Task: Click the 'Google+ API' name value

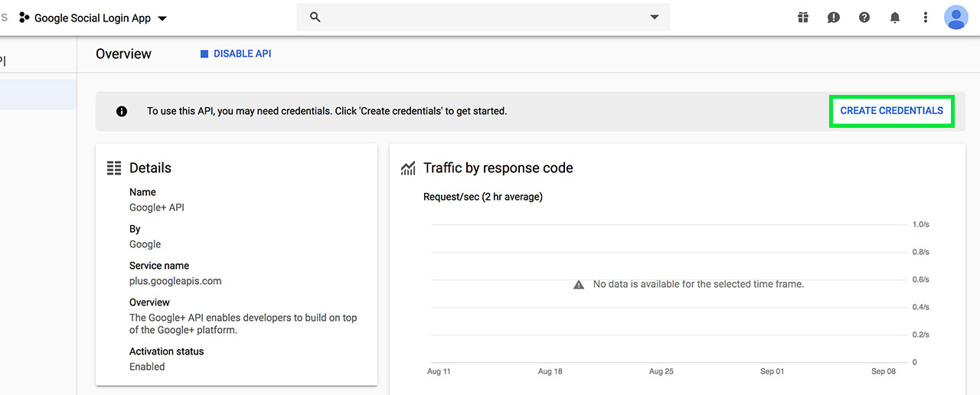Action: click(157, 207)
